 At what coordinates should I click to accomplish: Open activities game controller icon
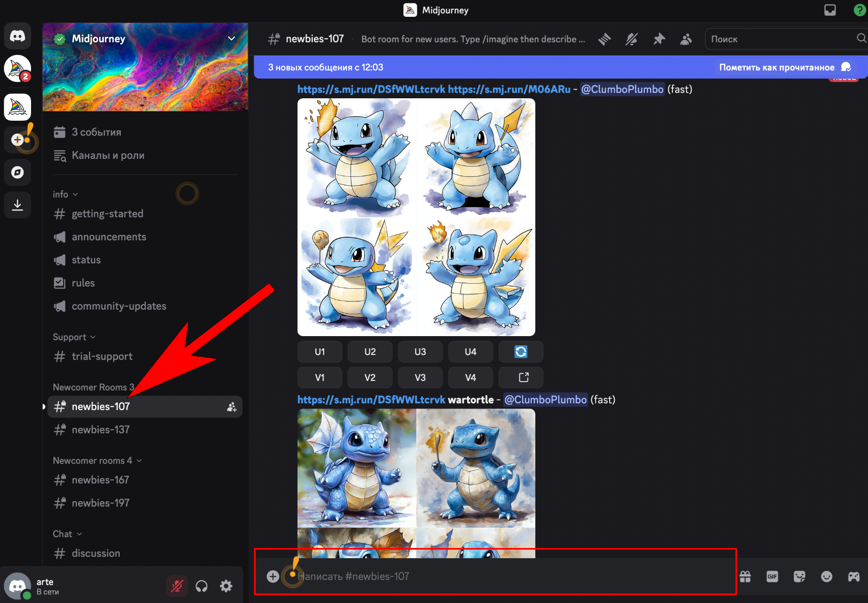(854, 577)
